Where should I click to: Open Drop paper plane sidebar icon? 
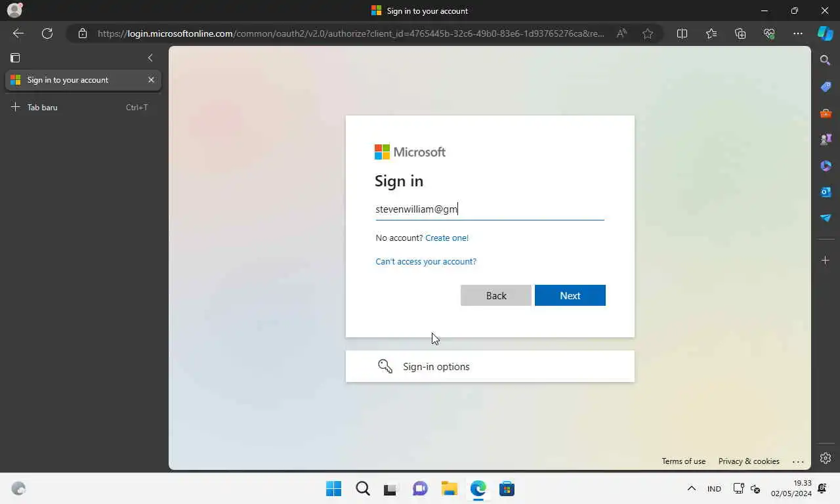826,218
